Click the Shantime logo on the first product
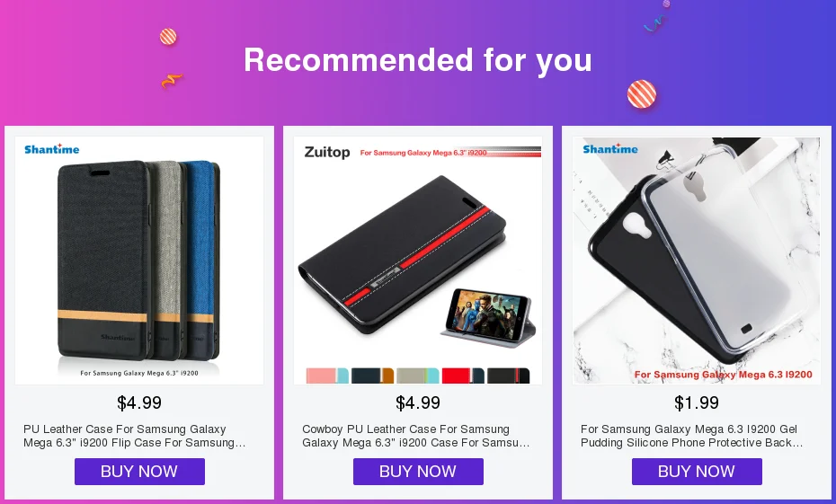This screenshot has width=836, height=504. tap(52, 149)
